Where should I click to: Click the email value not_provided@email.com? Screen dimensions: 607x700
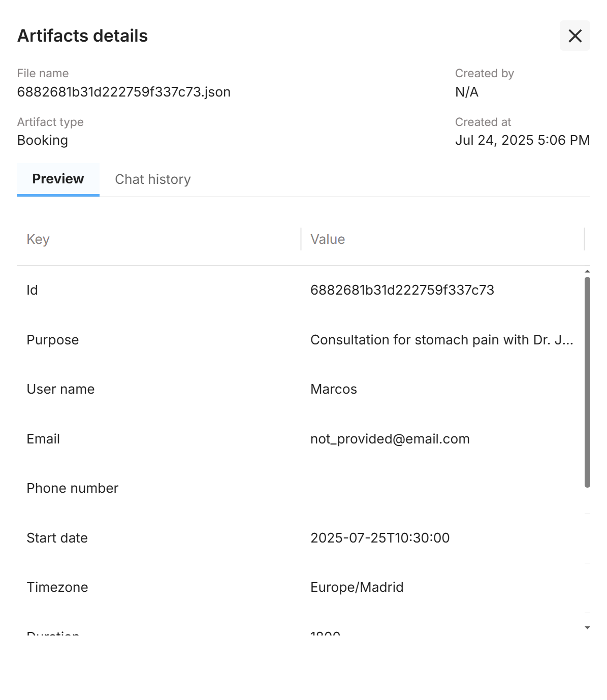[x=390, y=439]
